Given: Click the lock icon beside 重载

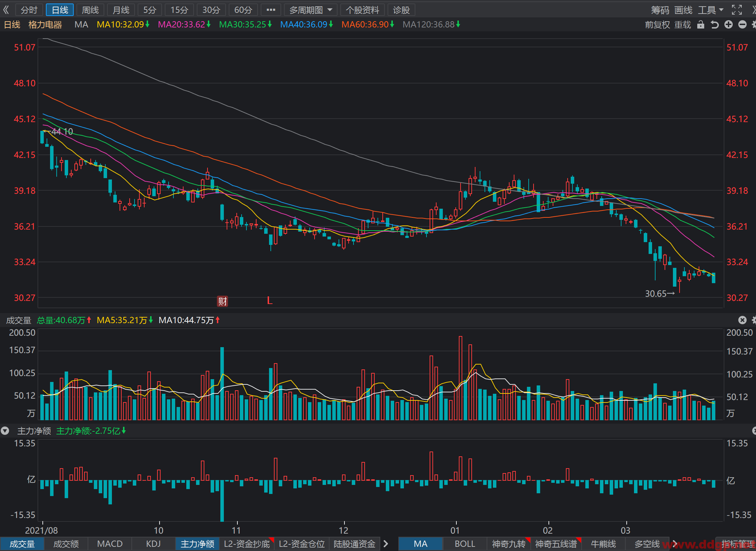Looking at the screenshot, I should [700, 25].
